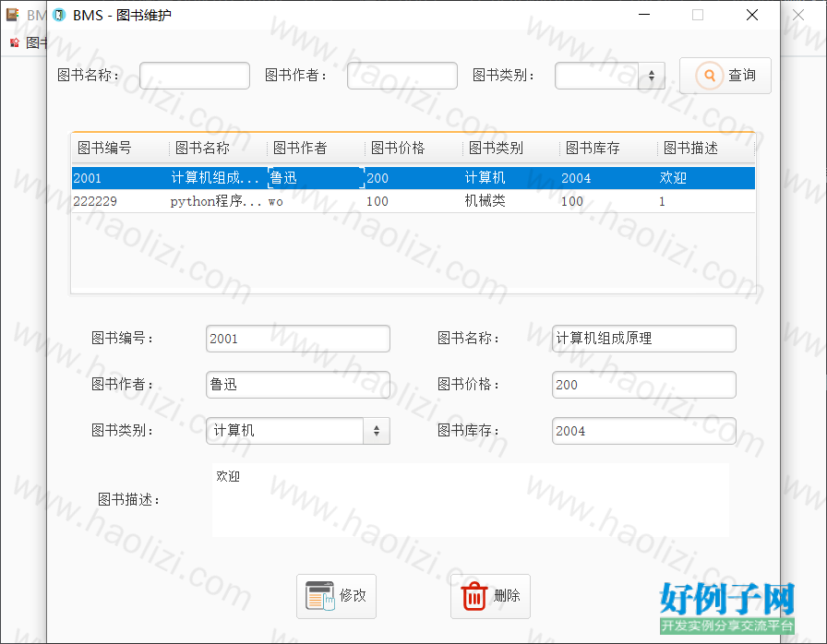Select the table cell python程序...
Screen dimensions: 827x644
point(219,201)
